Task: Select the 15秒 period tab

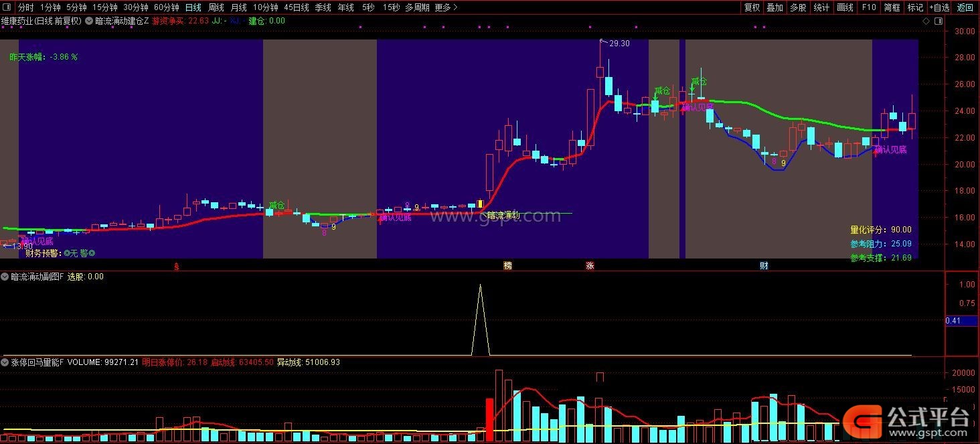Action: [392, 7]
